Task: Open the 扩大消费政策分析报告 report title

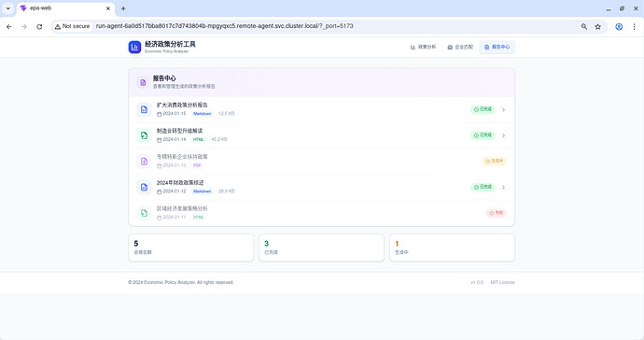Action: click(x=182, y=105)
